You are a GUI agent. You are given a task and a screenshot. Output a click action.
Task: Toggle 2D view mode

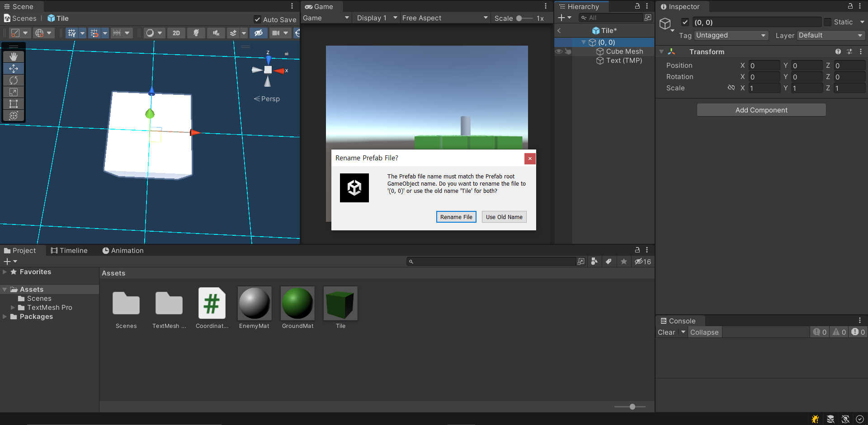176,33
